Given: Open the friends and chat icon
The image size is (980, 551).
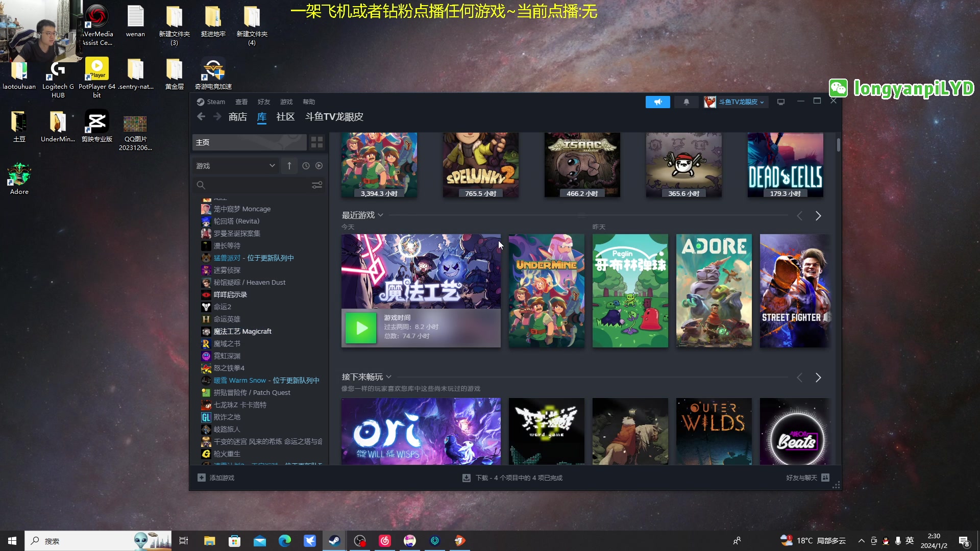Looking at the screenshot, I should pyautogui.click(x=825, y=478).
